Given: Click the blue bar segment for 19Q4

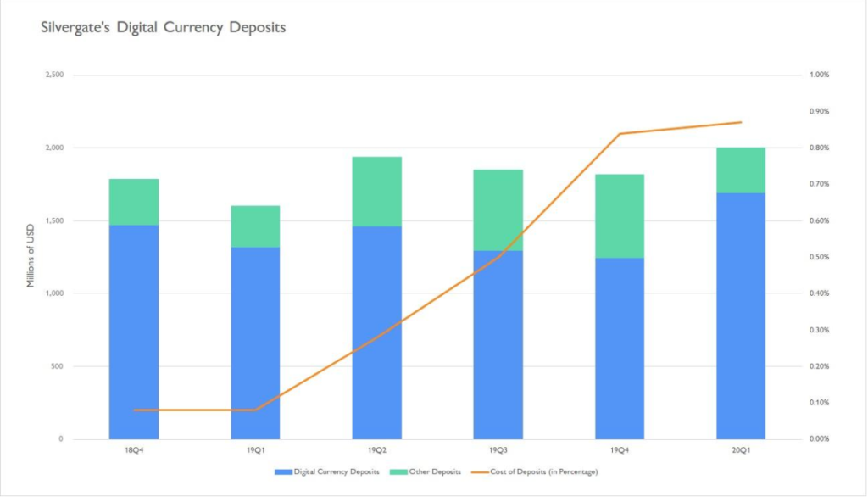Looking at the screenshot, I should point(620,349).
